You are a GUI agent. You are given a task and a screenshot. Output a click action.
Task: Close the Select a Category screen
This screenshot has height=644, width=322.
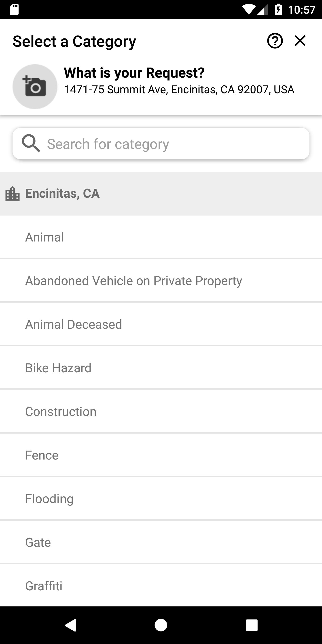pos(300,41)
